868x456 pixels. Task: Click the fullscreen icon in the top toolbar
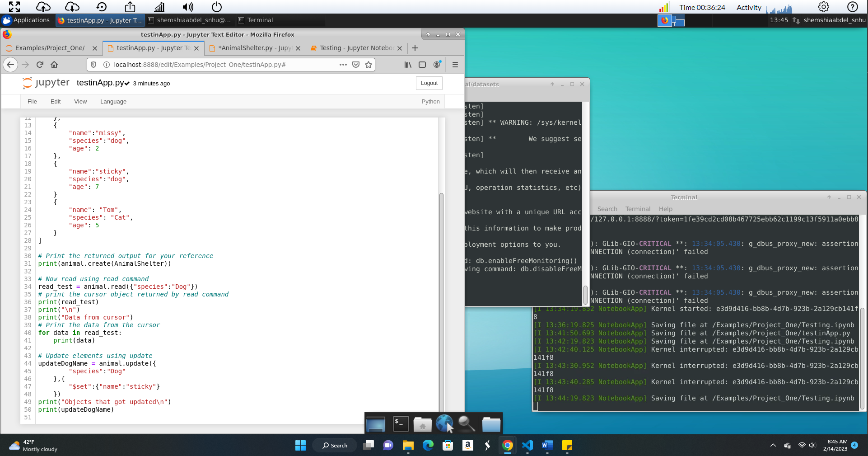coord(14,7)
